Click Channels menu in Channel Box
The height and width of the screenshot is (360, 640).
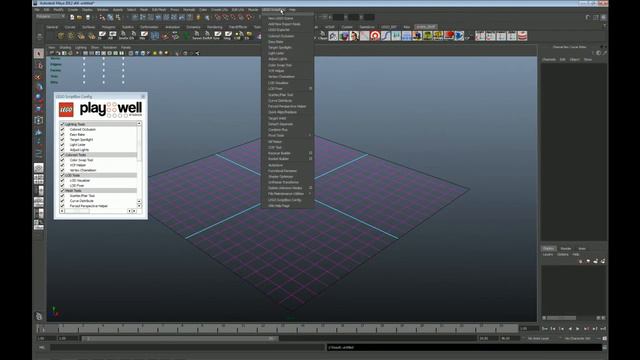[x=549, y=60]
